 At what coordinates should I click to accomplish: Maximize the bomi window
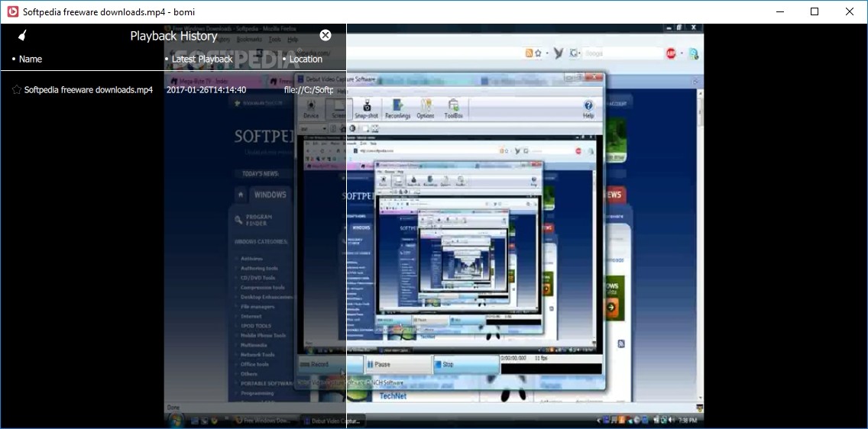815,11
